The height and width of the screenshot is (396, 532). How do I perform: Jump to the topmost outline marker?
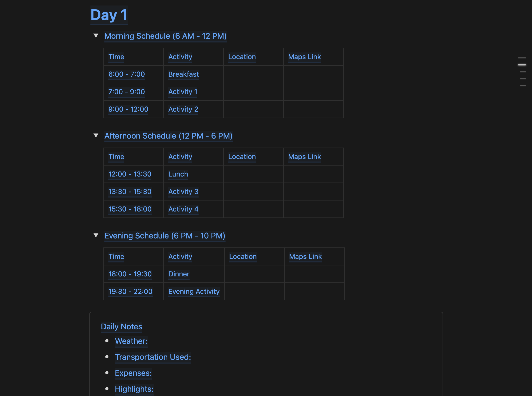tap(522, 58)
